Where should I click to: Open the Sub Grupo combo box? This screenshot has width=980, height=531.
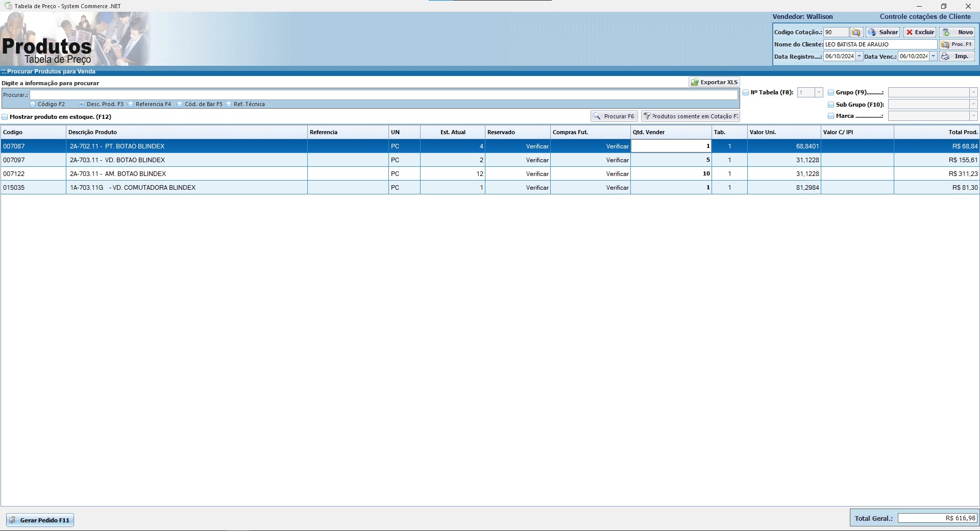point(973,104)
